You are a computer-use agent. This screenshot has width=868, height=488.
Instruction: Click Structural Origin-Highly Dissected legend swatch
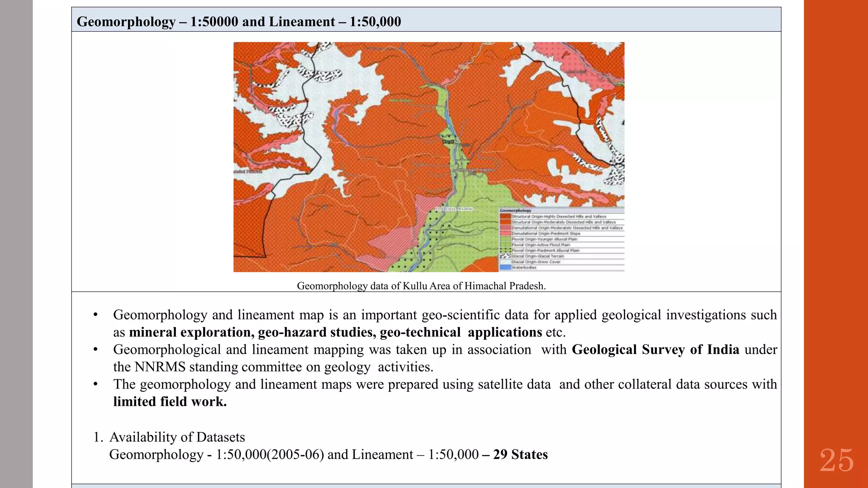pos(505,216)
